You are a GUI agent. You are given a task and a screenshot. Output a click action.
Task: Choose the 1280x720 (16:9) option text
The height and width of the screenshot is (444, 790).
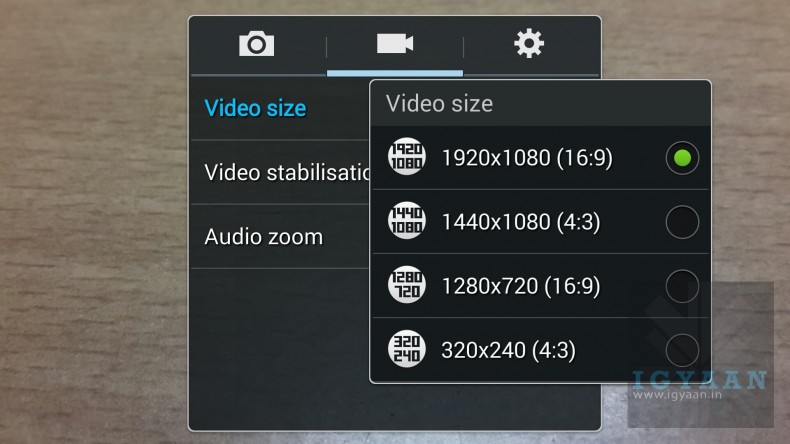(521, 286)
